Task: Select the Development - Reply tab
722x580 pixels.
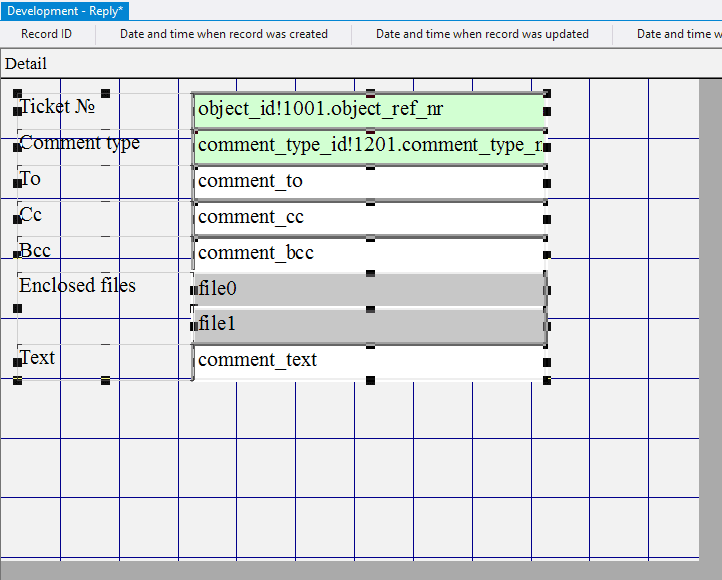Action: (65, 10)
